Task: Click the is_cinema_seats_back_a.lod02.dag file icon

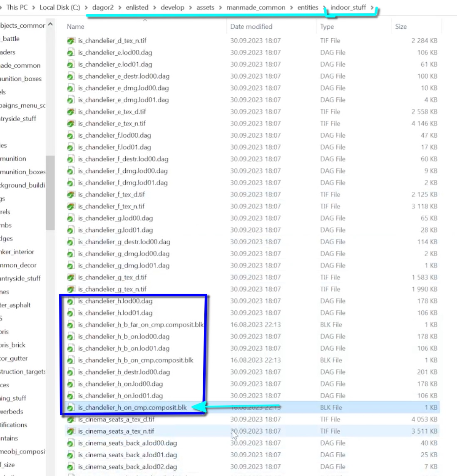Action: (x=71, y=467)
